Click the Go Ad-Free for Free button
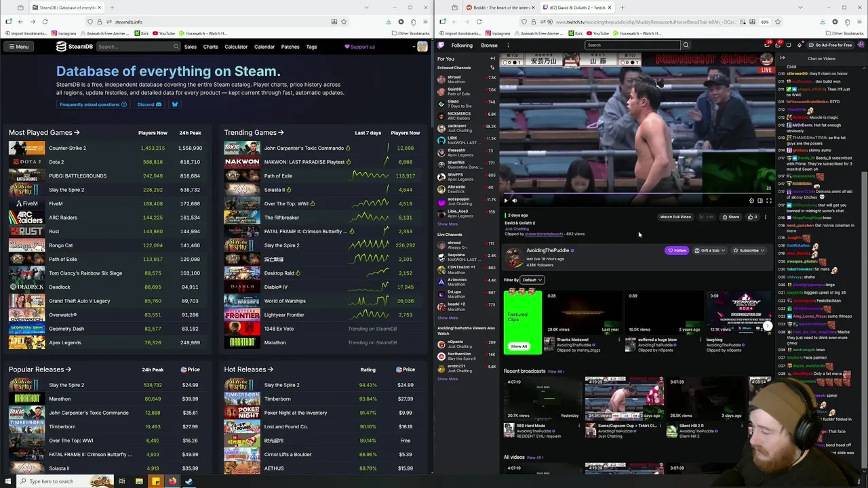Screen dimensions: 868x488 coord(831,45)
